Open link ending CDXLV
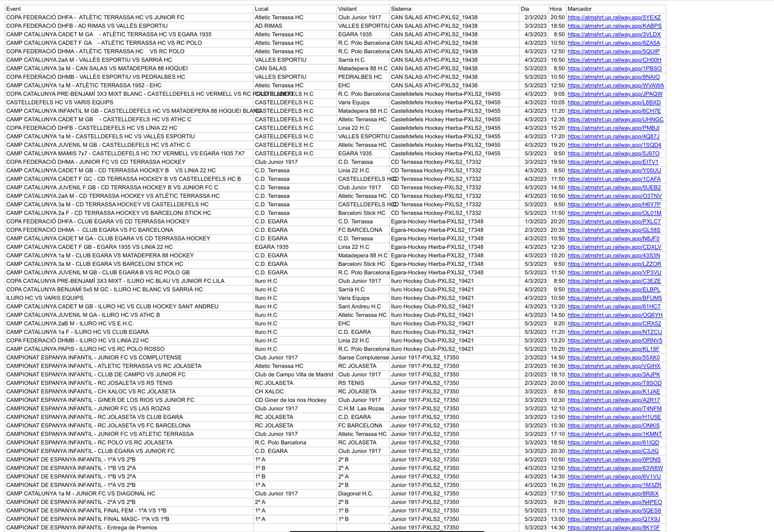 click(614, 247)
